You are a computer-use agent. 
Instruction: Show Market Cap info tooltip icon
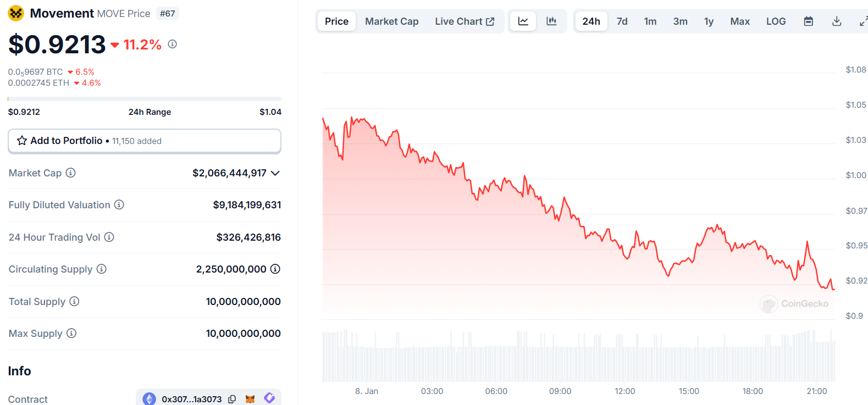coord(70,173)
